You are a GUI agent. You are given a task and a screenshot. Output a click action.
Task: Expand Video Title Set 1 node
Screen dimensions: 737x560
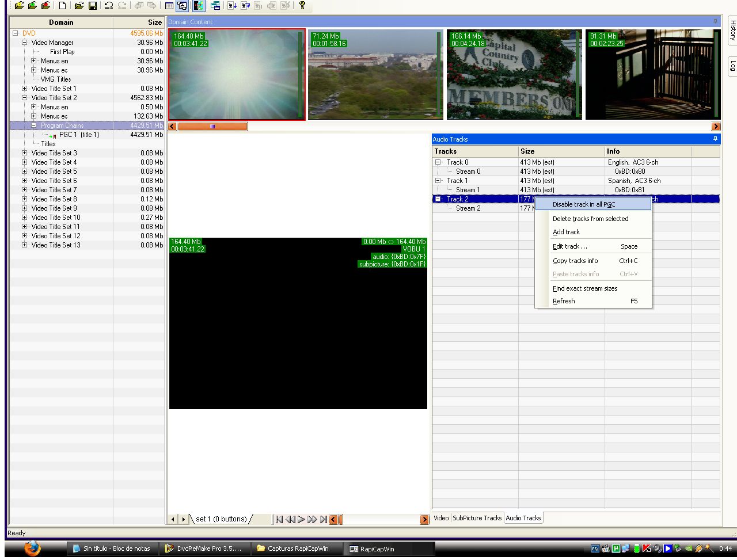(25, 89)
